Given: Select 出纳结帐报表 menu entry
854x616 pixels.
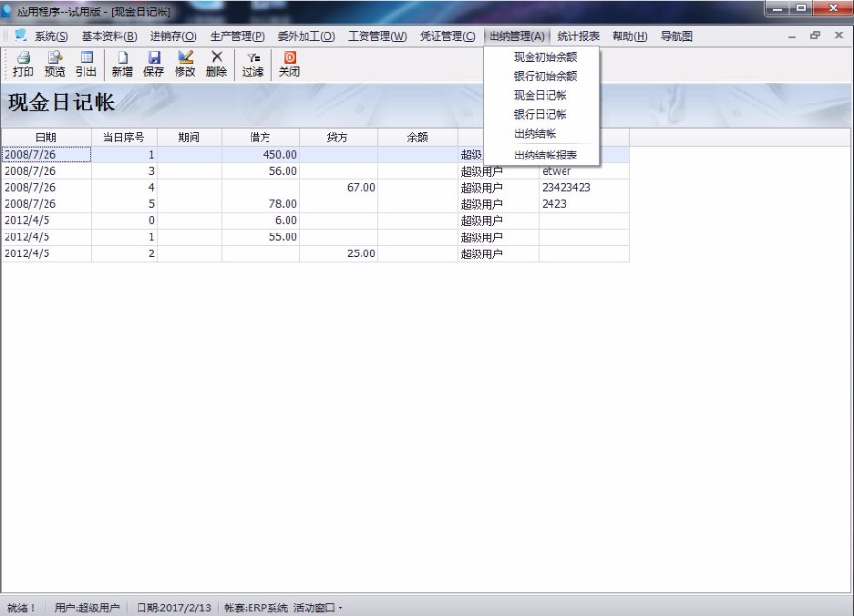Looking at the screenshot, I should [545, 155].
